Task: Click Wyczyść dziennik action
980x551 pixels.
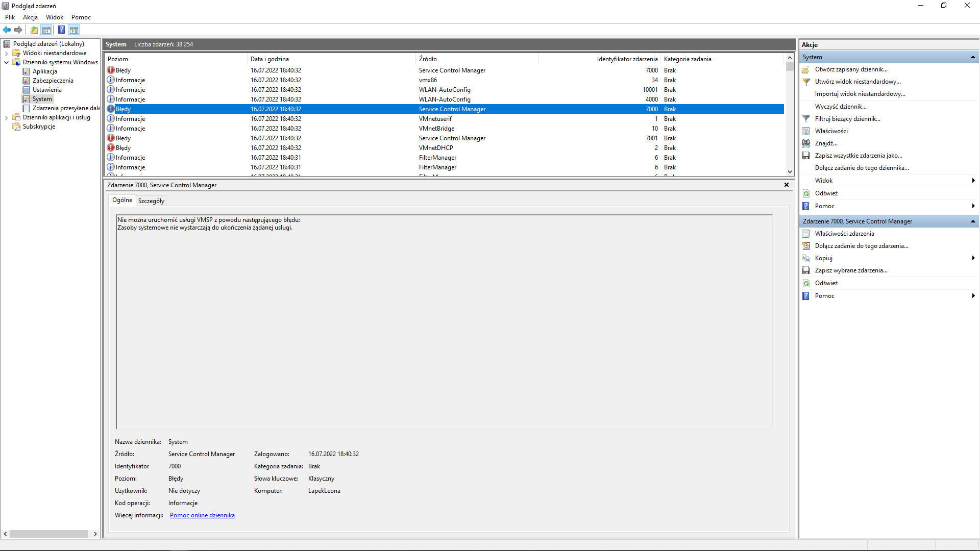Action: [x=841, y=107]
